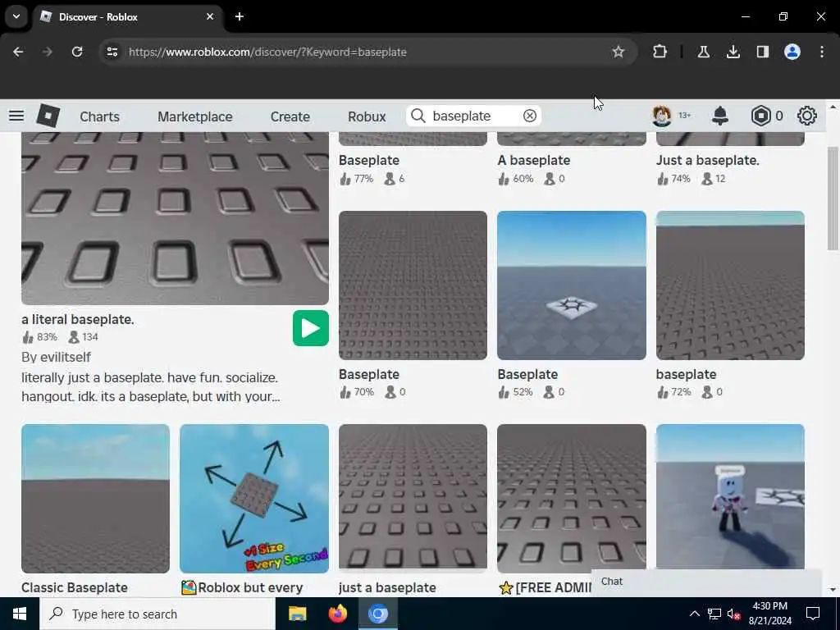Click the large 'a literal baseplate' thumbnail

click(175, 218)
